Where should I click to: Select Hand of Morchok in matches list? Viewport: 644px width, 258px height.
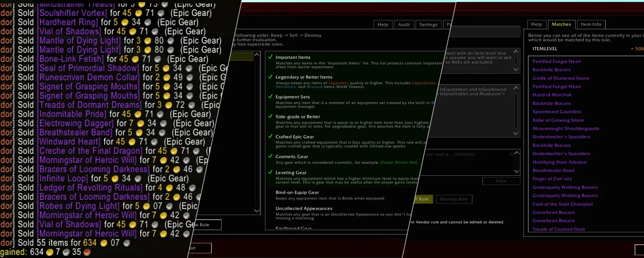click(552, 95)
